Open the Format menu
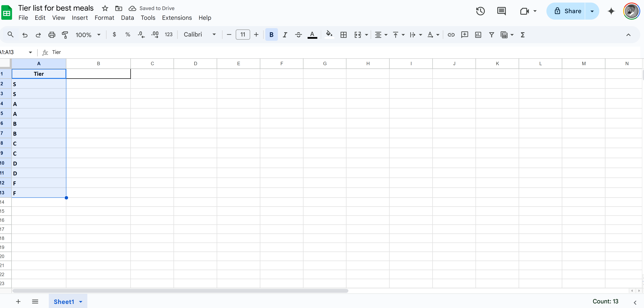644x308 pixels. click(x=104, y=18)
